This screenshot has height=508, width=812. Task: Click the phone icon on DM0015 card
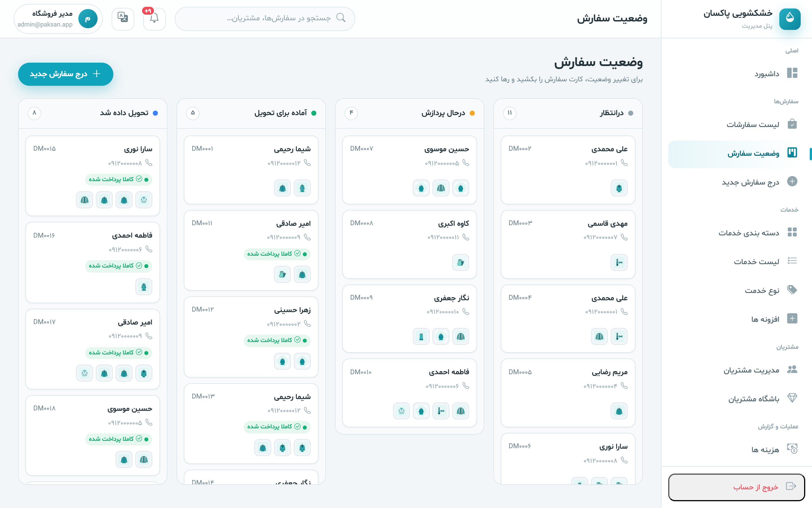[x=149, y=163]
